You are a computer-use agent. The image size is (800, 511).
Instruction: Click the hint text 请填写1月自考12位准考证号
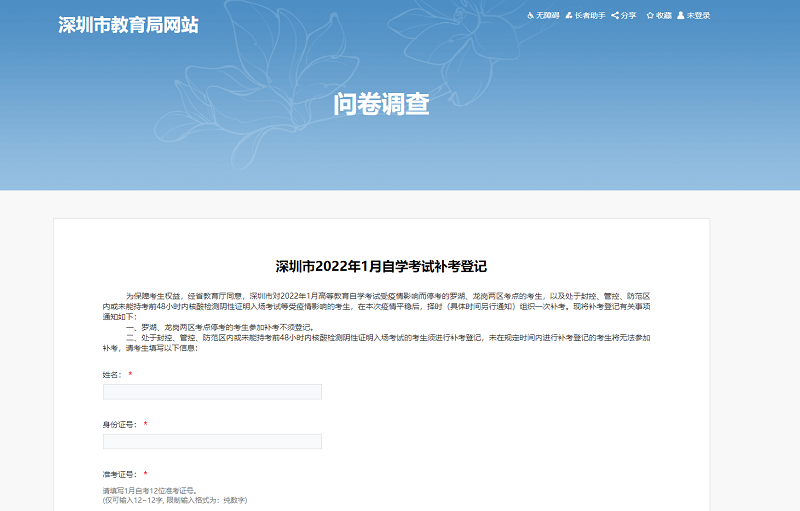pos(155,491)
